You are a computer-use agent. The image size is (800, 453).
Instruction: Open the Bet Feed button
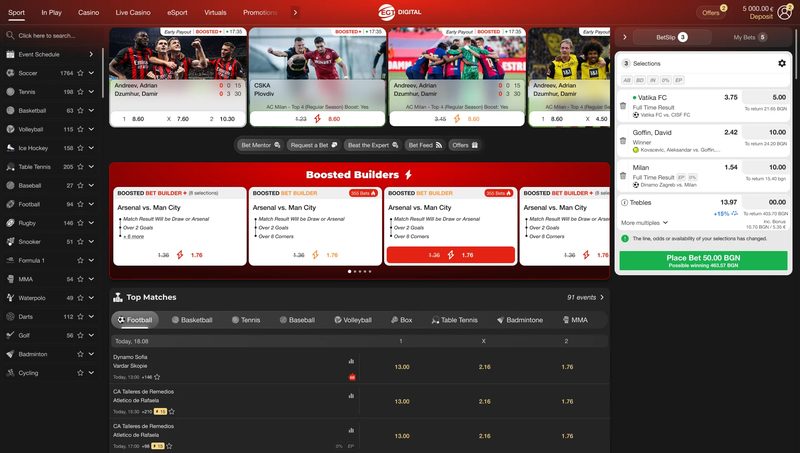[425, 145]
